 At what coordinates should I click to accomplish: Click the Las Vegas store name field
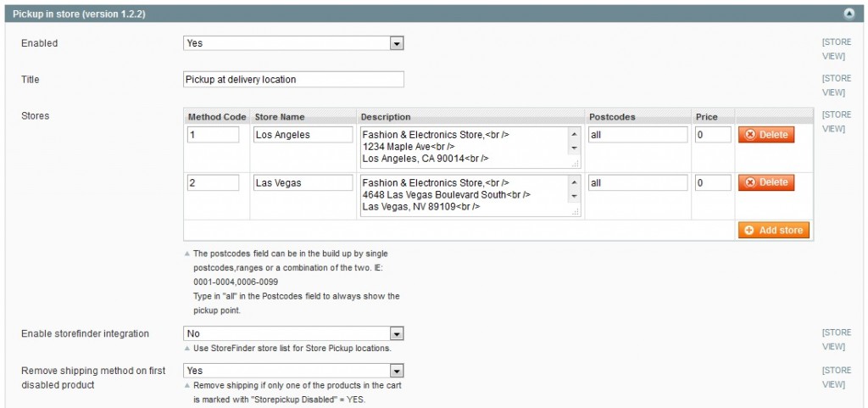(303, 182)
